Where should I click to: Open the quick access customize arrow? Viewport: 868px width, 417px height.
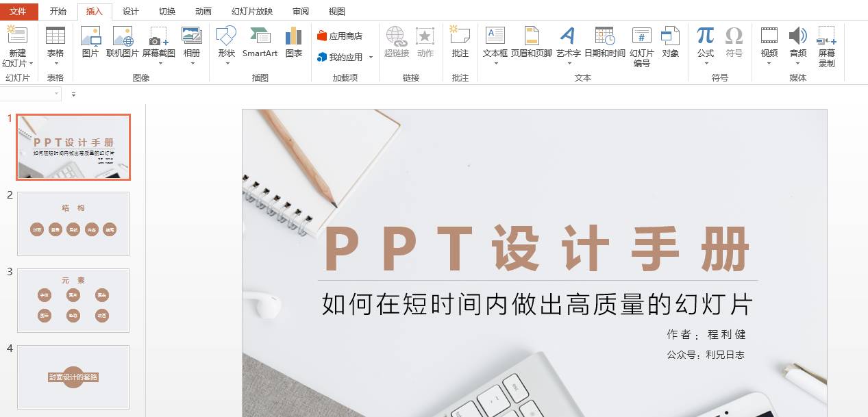pos(73,94)
